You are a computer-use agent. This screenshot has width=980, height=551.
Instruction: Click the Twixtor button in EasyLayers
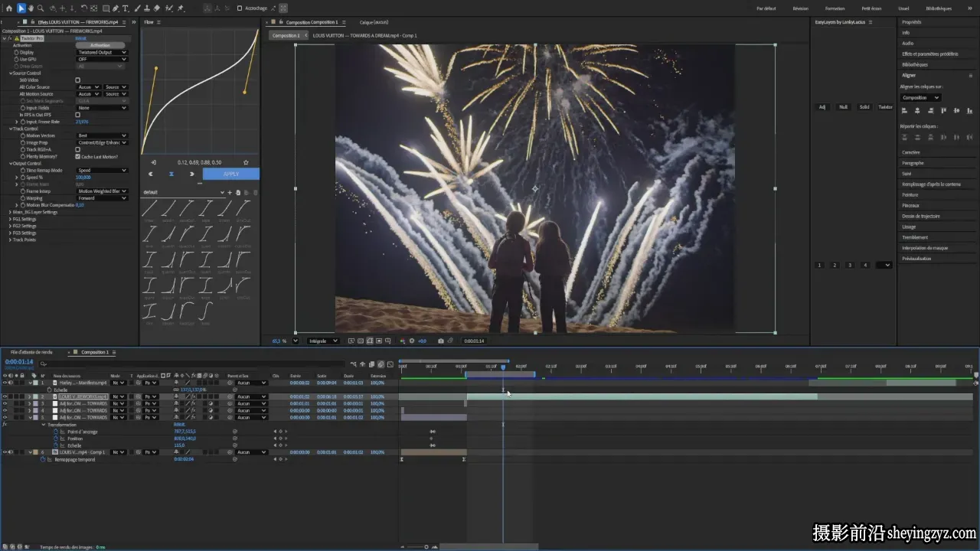point(885,107)
